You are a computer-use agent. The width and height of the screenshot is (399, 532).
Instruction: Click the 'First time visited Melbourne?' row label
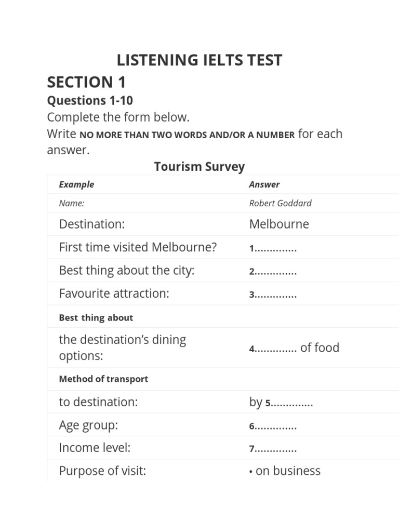coord(138,247)
